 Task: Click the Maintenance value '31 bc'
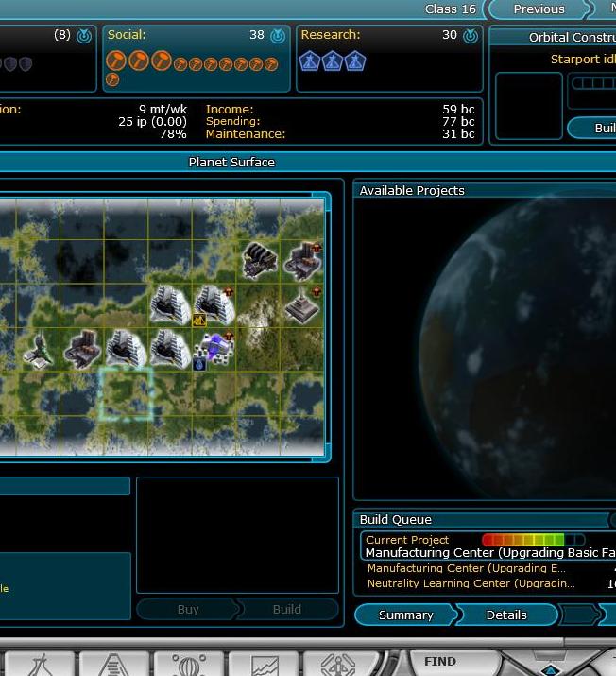pos(458,134)
